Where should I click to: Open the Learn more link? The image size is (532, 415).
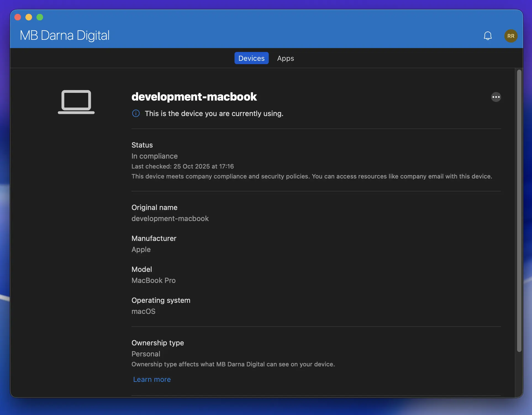point(152,379)
